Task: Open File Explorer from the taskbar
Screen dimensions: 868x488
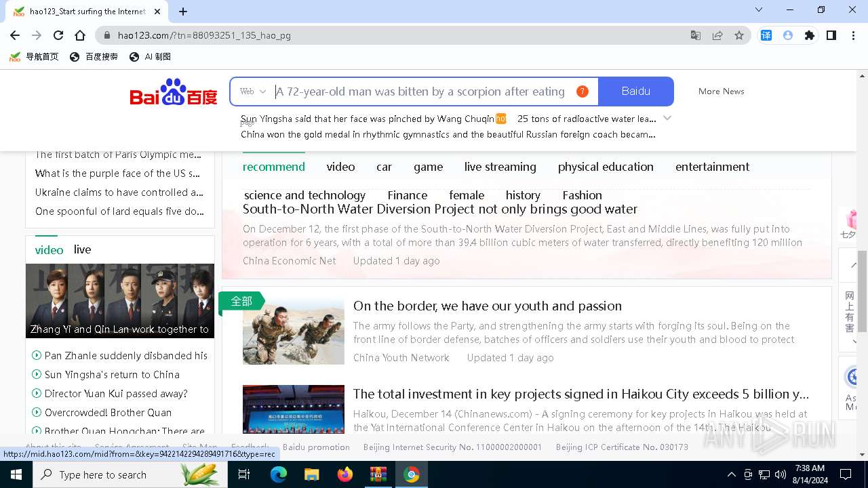Action: click(x=312, y=474)
